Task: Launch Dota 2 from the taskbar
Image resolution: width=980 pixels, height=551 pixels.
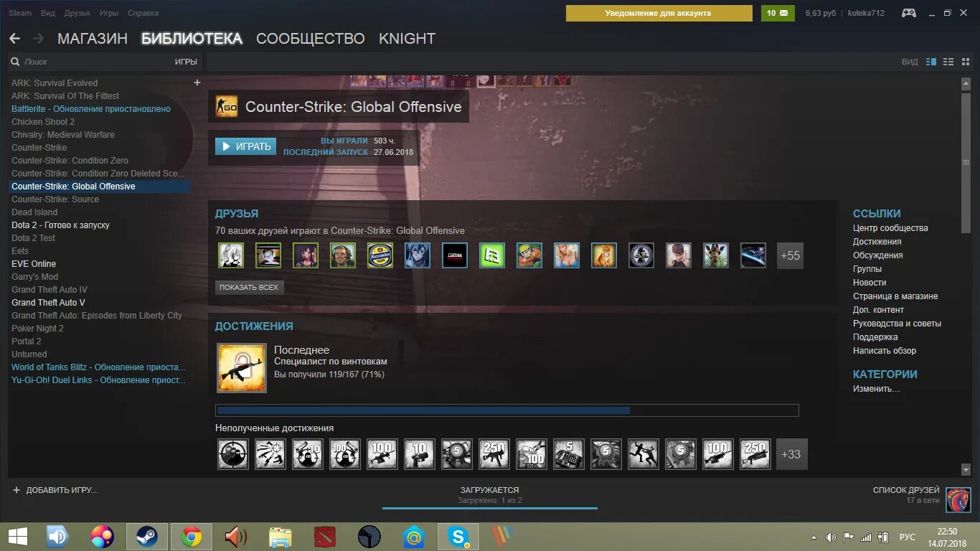Action: 325,537
